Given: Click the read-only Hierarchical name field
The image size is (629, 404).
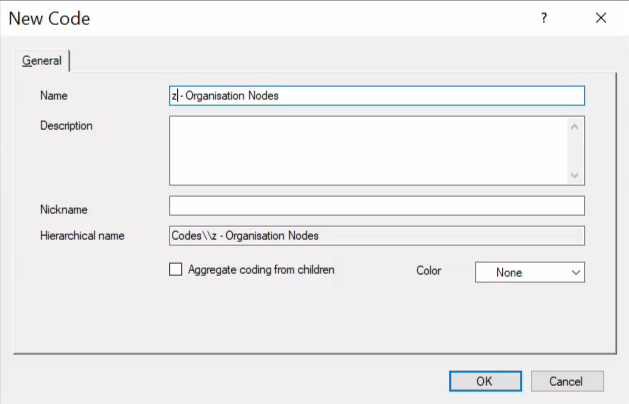Looking at the screenshot, I should (x=376, y=236).
